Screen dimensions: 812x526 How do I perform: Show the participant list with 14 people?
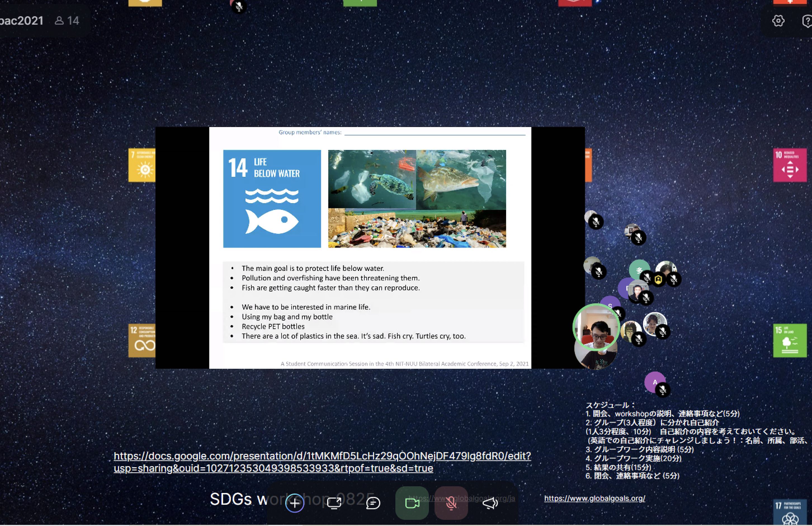tap(67, 20)
